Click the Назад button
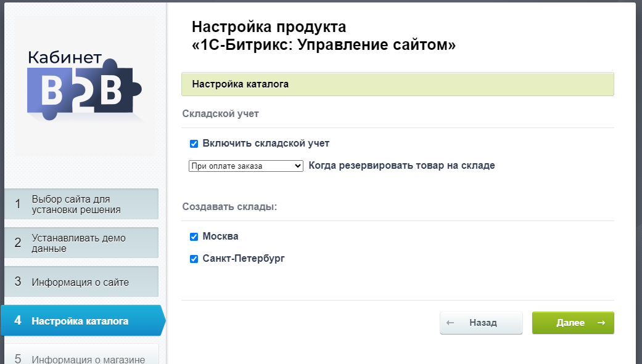 click(x=481, y=323)
